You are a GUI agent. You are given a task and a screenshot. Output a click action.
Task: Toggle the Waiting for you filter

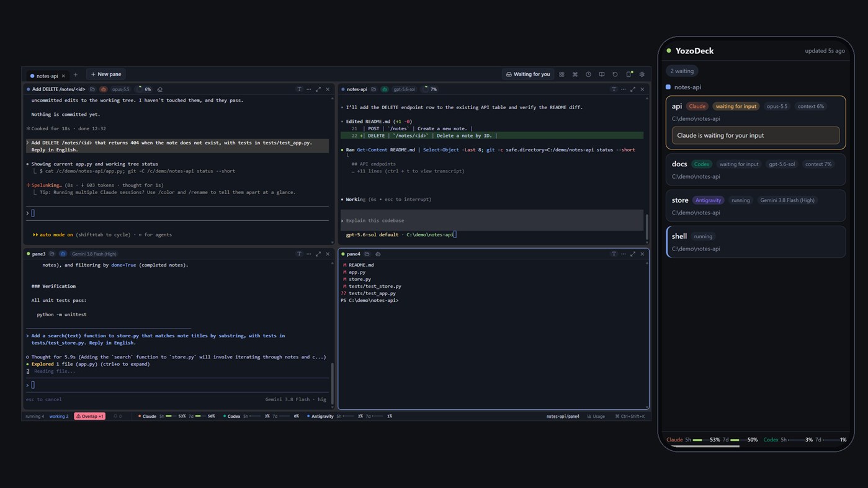(x=528, y=74)
